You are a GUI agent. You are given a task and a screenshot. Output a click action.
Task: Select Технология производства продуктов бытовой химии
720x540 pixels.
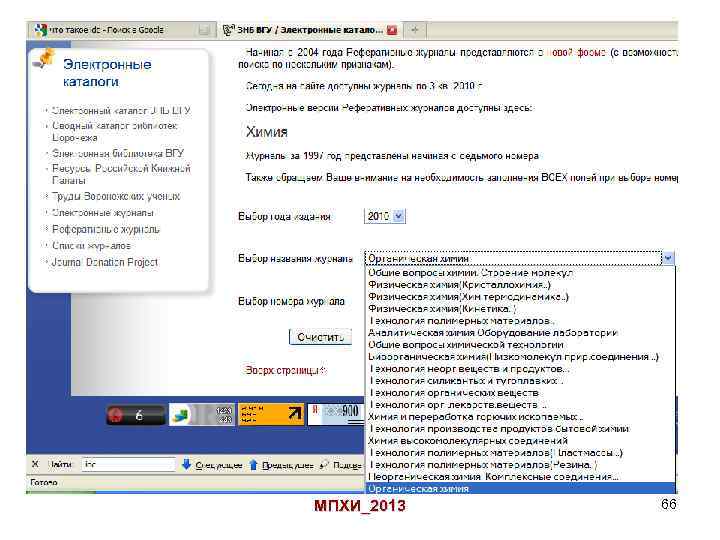click(520, 429)
